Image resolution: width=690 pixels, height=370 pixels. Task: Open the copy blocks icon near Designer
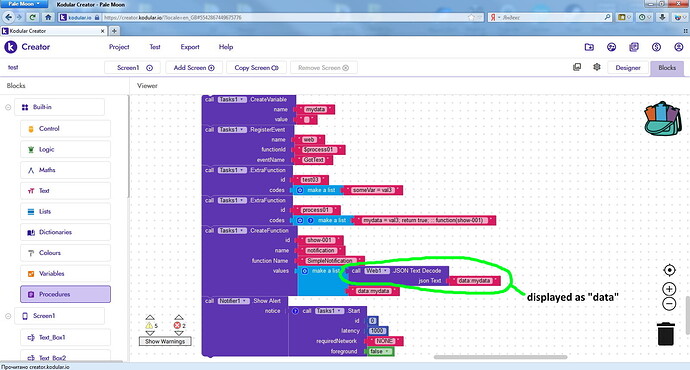click(577, 67)
